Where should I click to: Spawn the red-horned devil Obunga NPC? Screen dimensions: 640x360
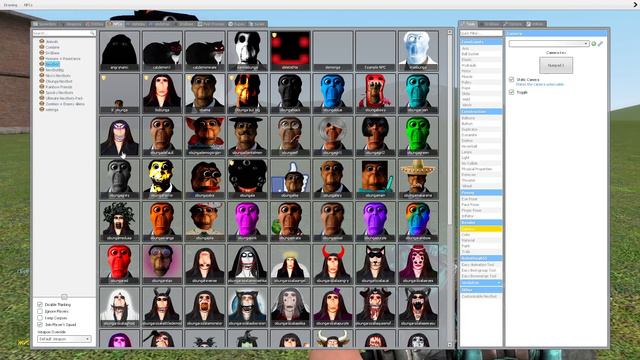pos(333,264)
